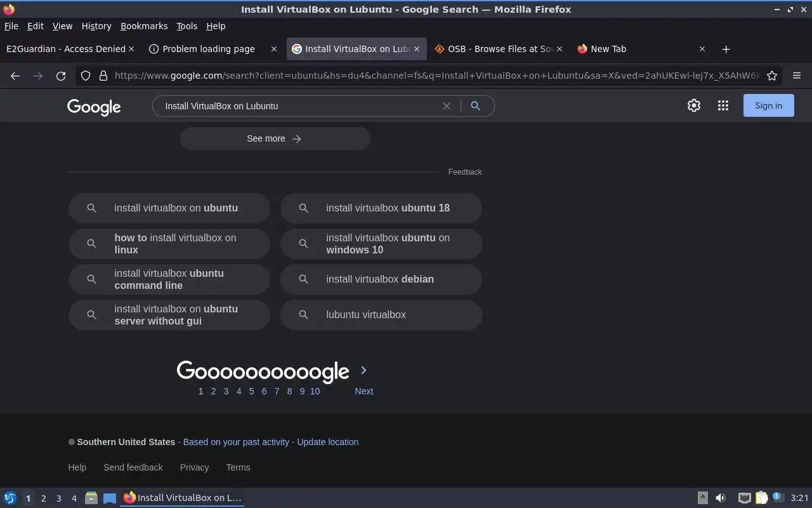Open the Google apps grid
Viewport: 812px width, 508px height.
(723, 105)
